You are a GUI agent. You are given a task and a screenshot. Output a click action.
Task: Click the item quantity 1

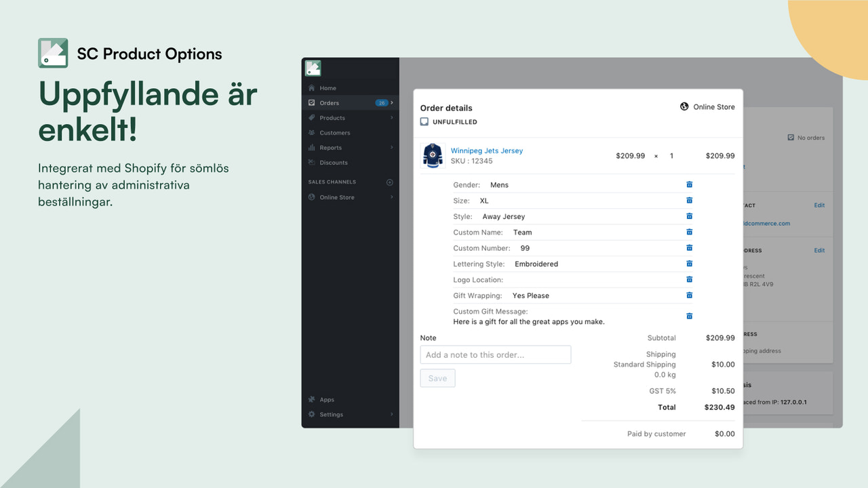(x=672, y=156)
